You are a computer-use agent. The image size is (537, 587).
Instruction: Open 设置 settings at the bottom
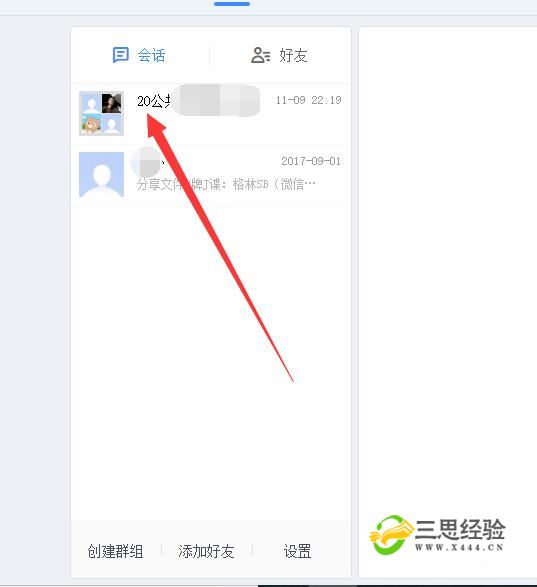297,551
